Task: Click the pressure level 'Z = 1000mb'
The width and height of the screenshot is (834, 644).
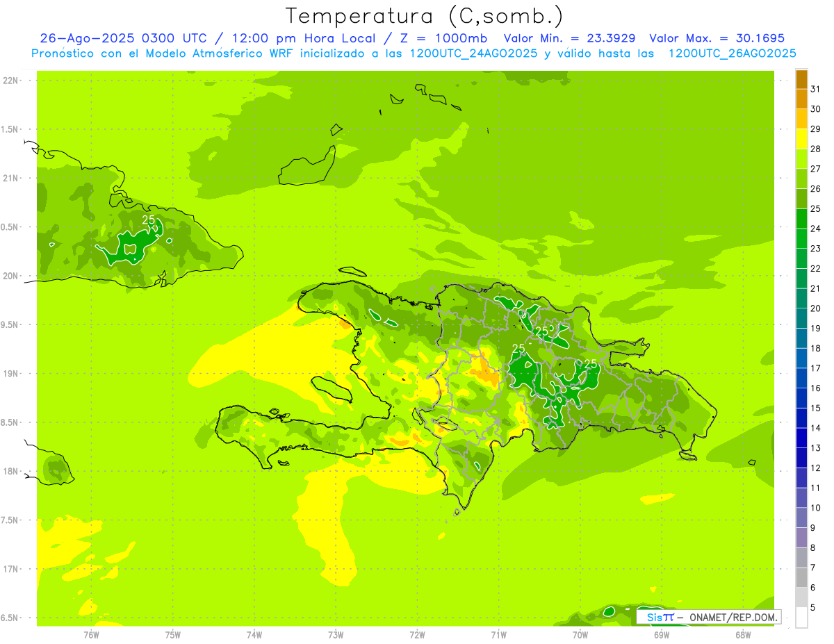Action: (x=443, y=38)
